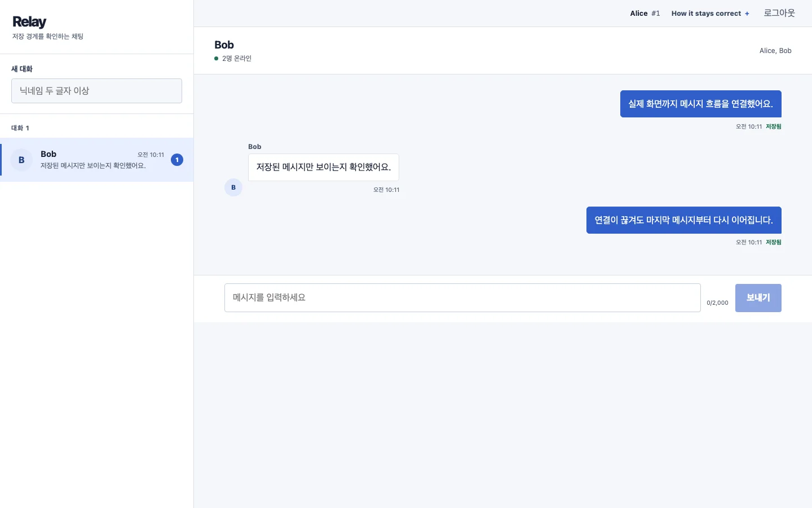Click the 오전 10:11 time under Bob's message
This screenshot has width=812, height=508.
[386, 190]
